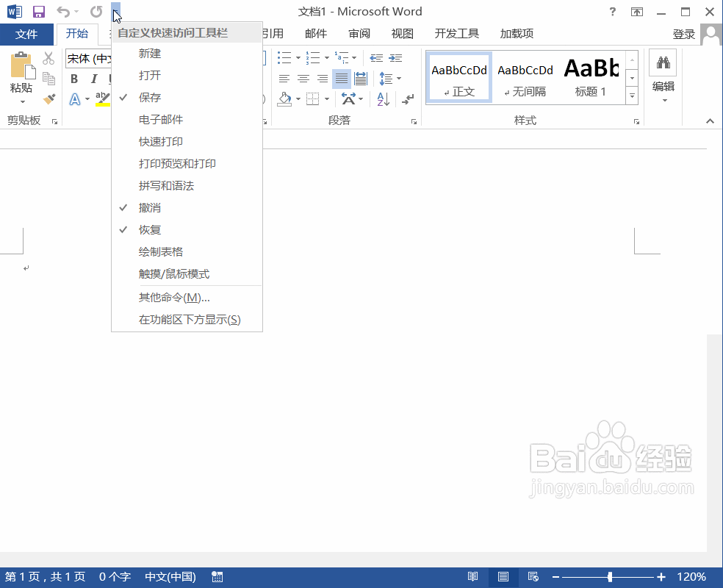
Task: Click the macro recording icon in status bar
Action: [x=217, y=576]
